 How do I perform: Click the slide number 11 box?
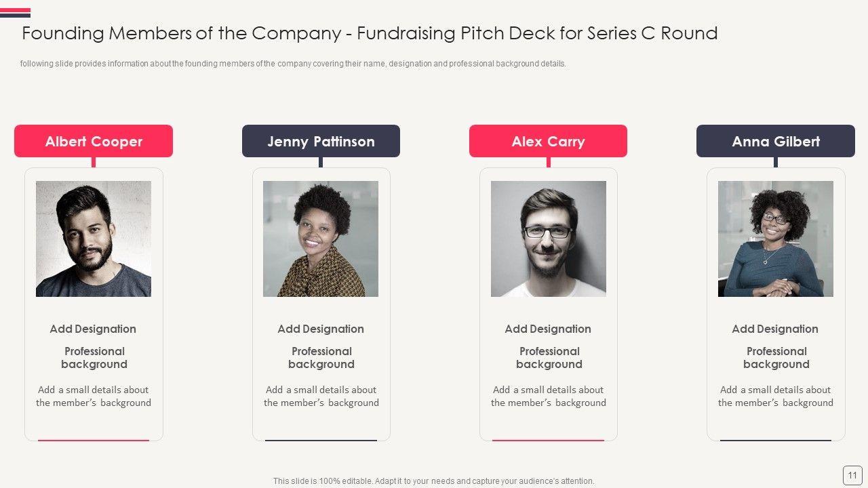pyautogui.click(x=852, y=475)
